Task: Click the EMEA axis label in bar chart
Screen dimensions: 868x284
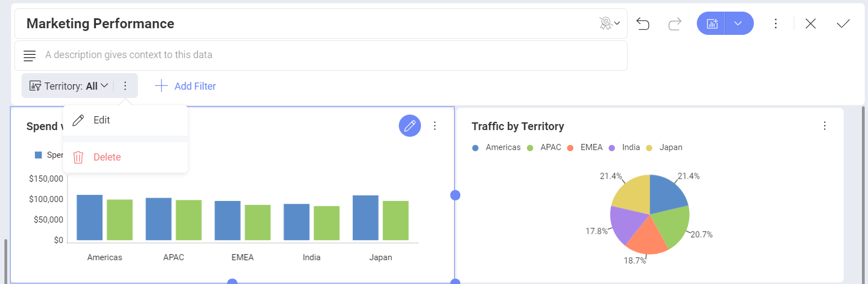Action: click(x=243, y=257)
